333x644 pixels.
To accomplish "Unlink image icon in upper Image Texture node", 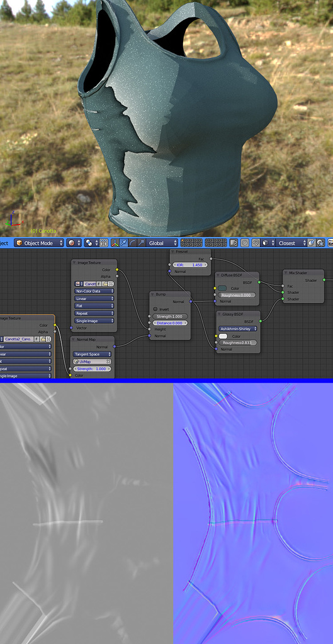I will (x=111, y=284).
